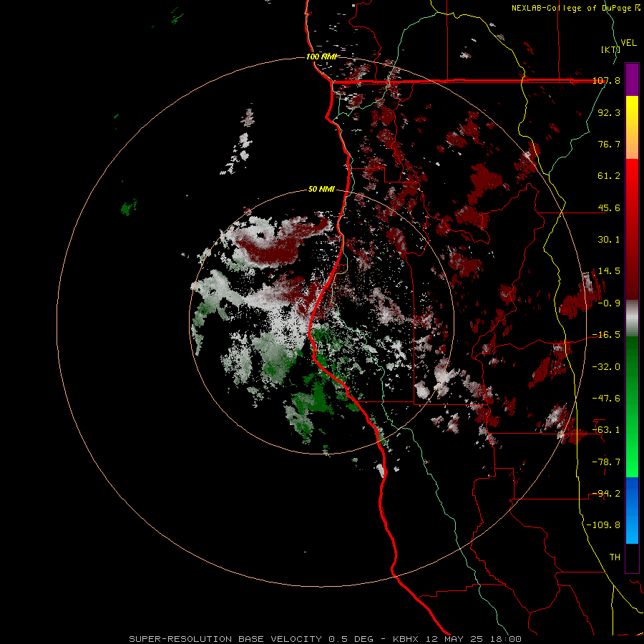Pick the purple segment of the color bar
644x644 pixels.
[x=632, y=79]
